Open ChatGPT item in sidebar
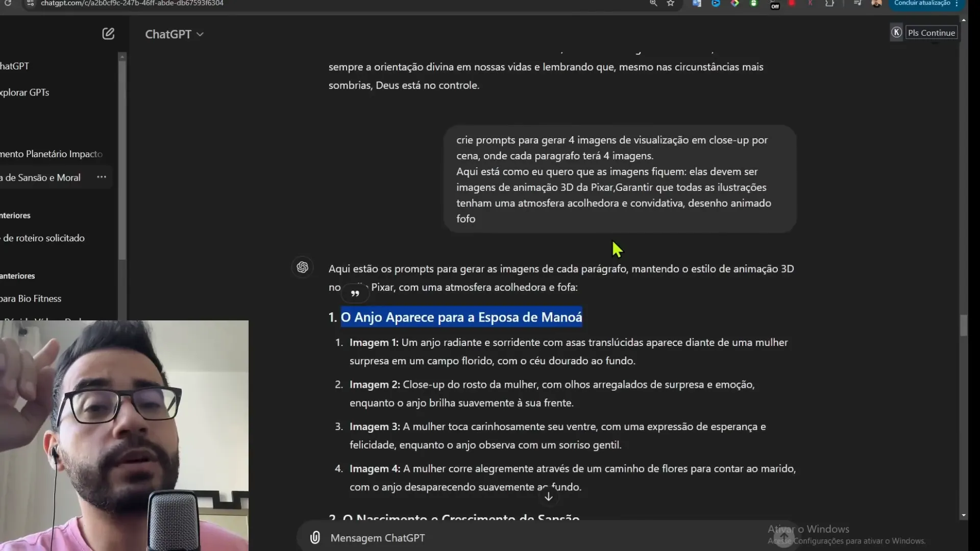980x551 pixels. pos(14,66)
